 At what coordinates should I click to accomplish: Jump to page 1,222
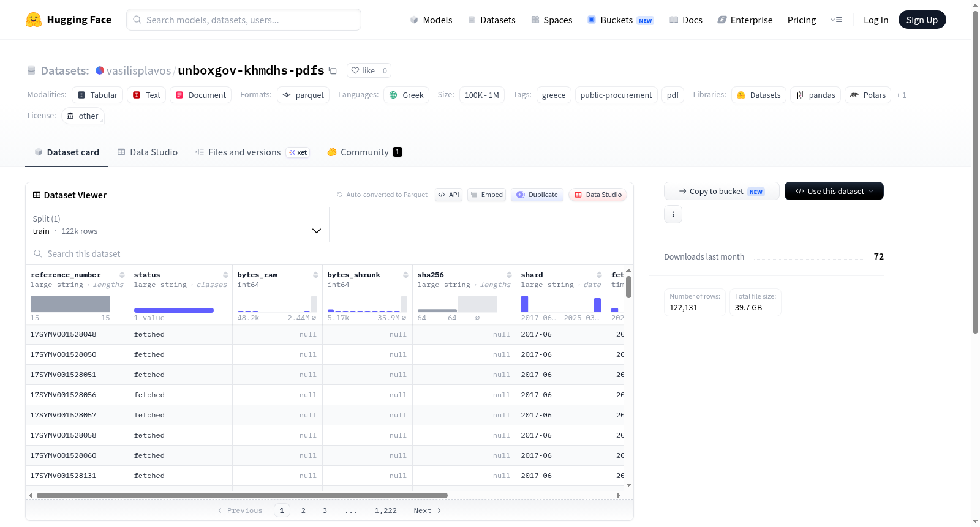coord(386,510)
